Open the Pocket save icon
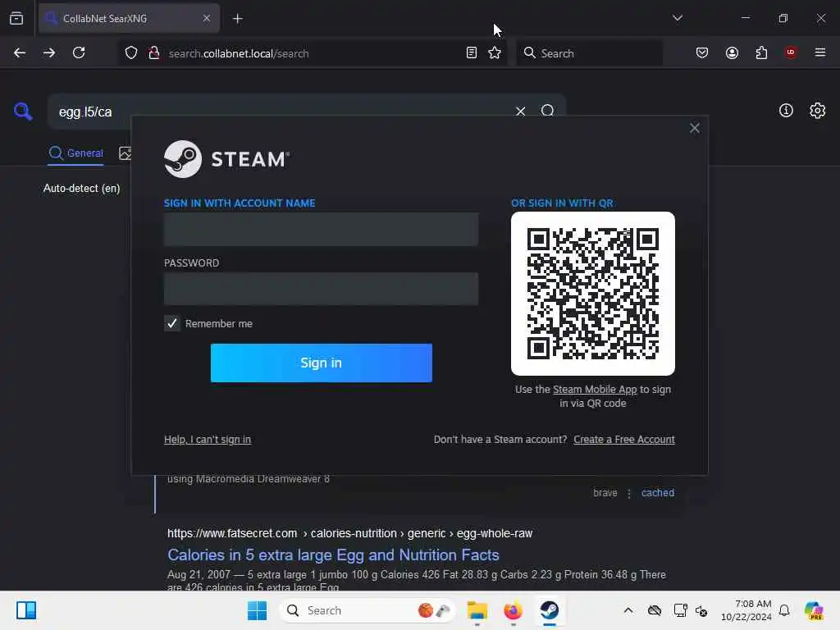840x630 pixels. pyautogui.click(x=702, y=52)
